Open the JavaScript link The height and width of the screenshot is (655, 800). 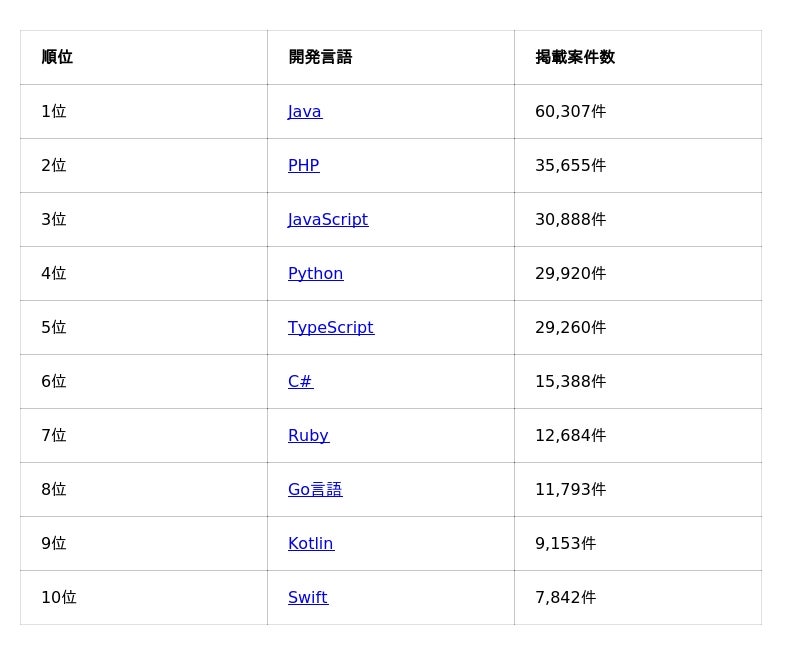[x=327, y=220]
